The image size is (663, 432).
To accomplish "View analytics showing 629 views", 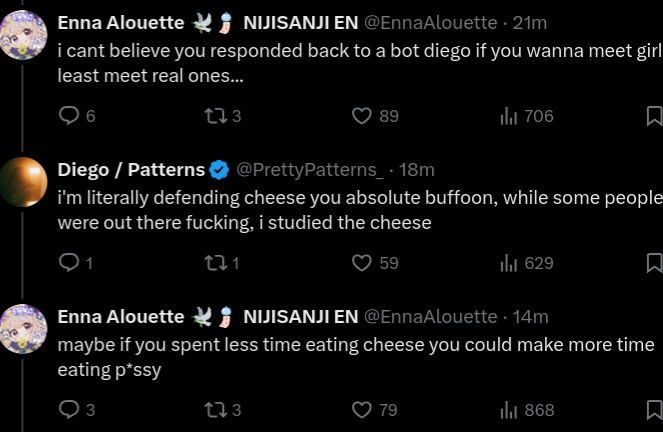I will (x=508, y=263).
